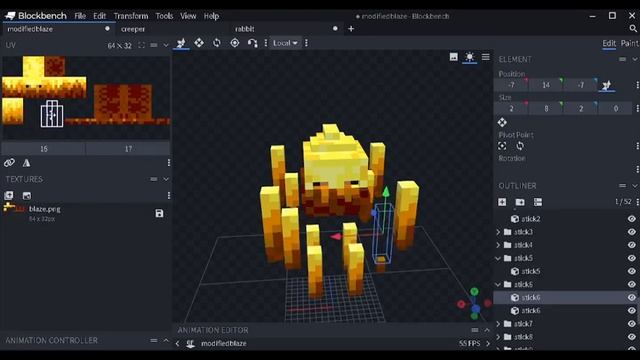
Task: Expand the stick4 group
Action: point(498,245)
